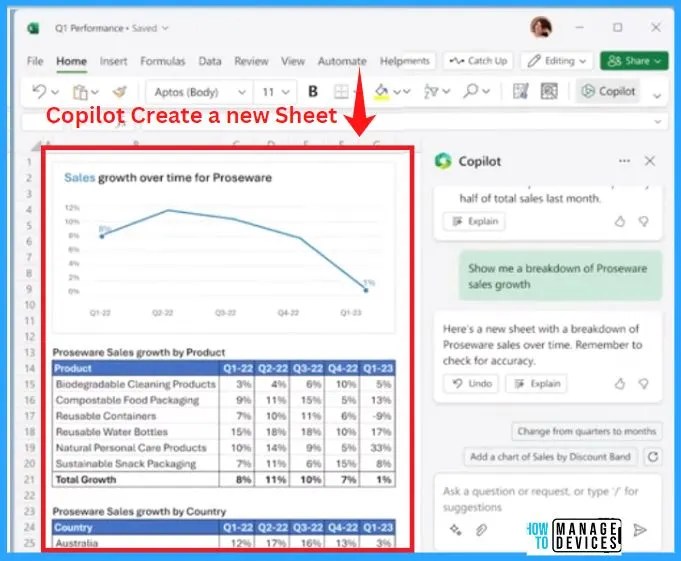Select the Australia cell
Viewport: 681px width, 561px height.
pos(136,543)
